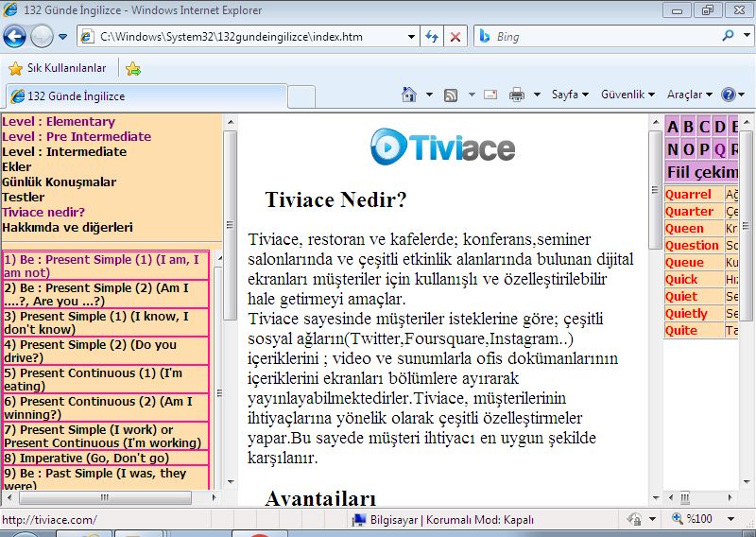Image resolution: width=756 pixels, height=537 pixels.
Task: Open lesson 9 Be : Past Simple
Action: pos(106,477)
